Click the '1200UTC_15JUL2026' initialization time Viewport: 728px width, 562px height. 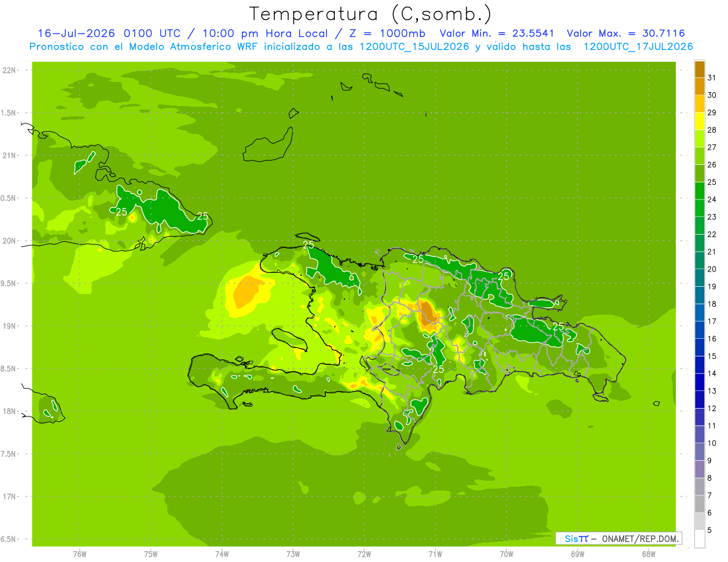point(414,47)
